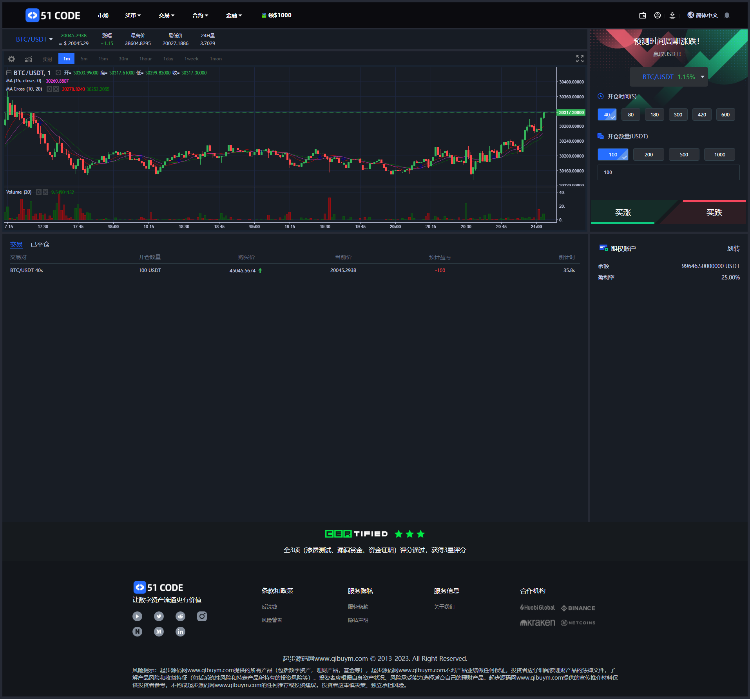
Task: Open the user account profile icon
Action: (658, 15)
